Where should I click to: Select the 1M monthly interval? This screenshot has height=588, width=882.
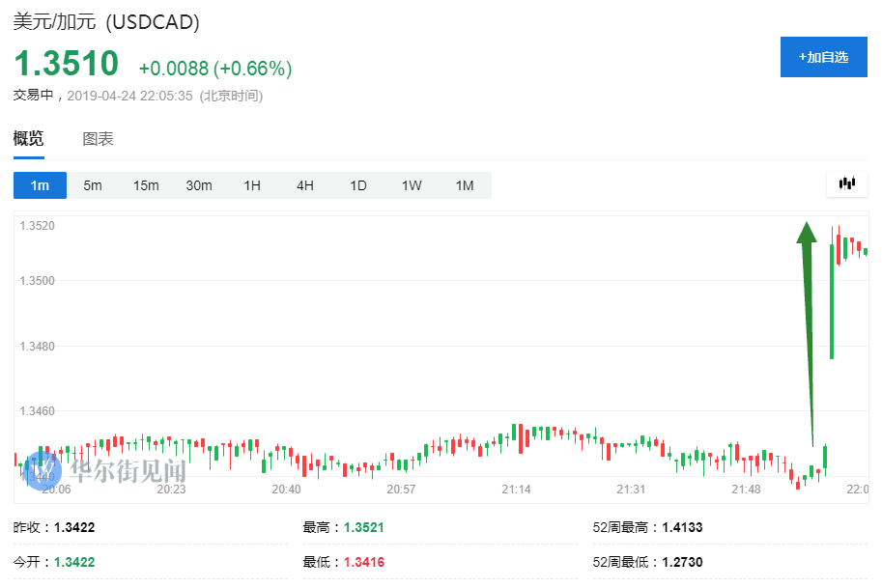pos(465,185)
